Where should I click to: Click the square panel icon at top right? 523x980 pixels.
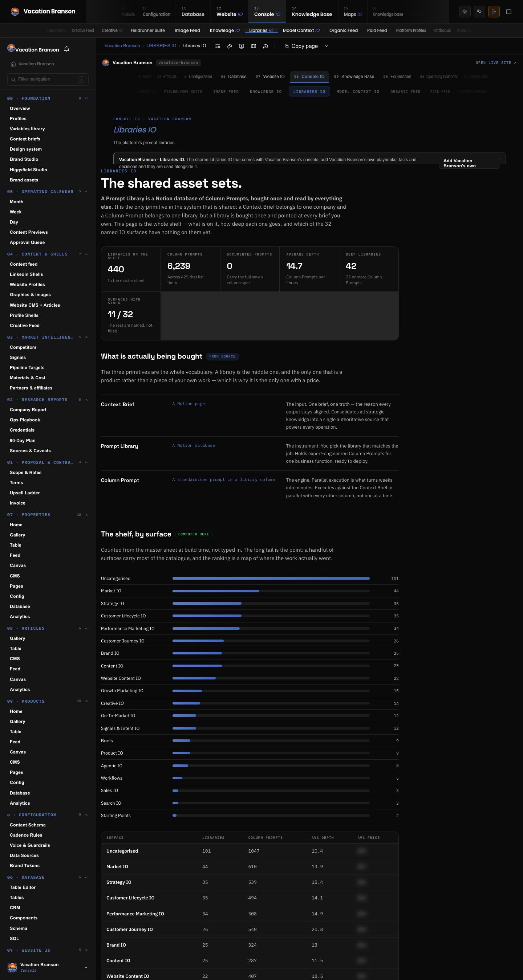[x=508, y=11]
